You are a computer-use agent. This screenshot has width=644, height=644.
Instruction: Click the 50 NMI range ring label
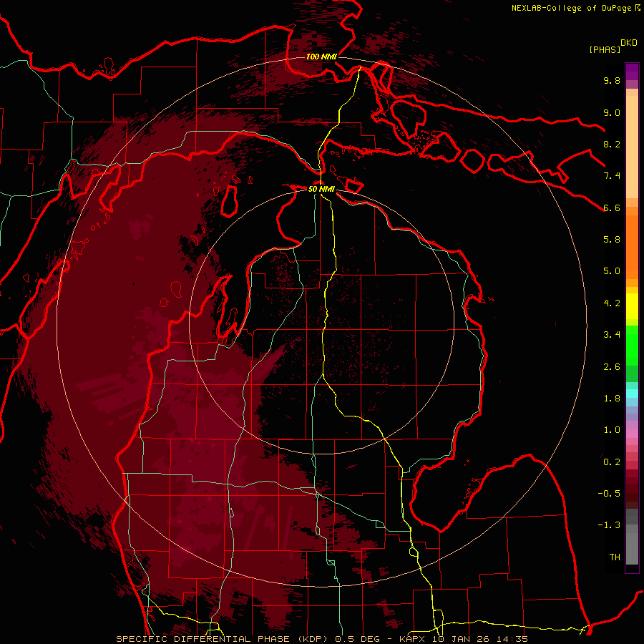tap(321, 189)
